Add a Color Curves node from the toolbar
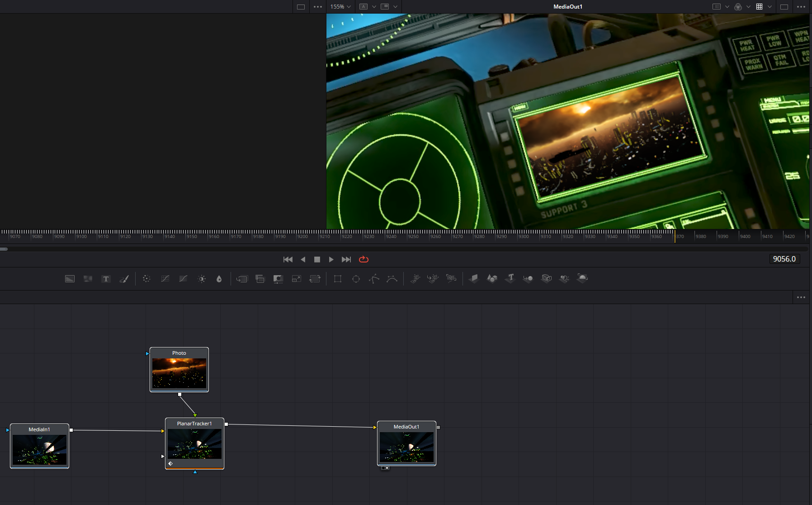The image size is (812, 505). click(x=165, y=279)
